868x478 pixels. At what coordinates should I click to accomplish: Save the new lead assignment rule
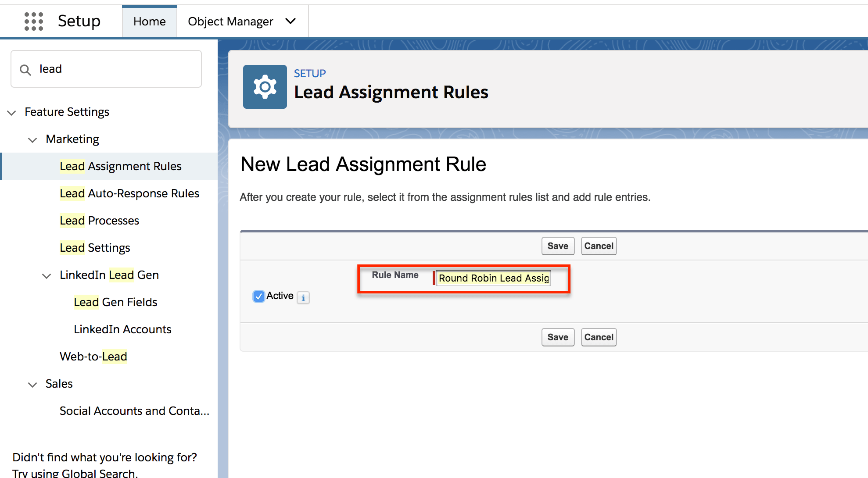pyautogui.click(x=557, y=246)
